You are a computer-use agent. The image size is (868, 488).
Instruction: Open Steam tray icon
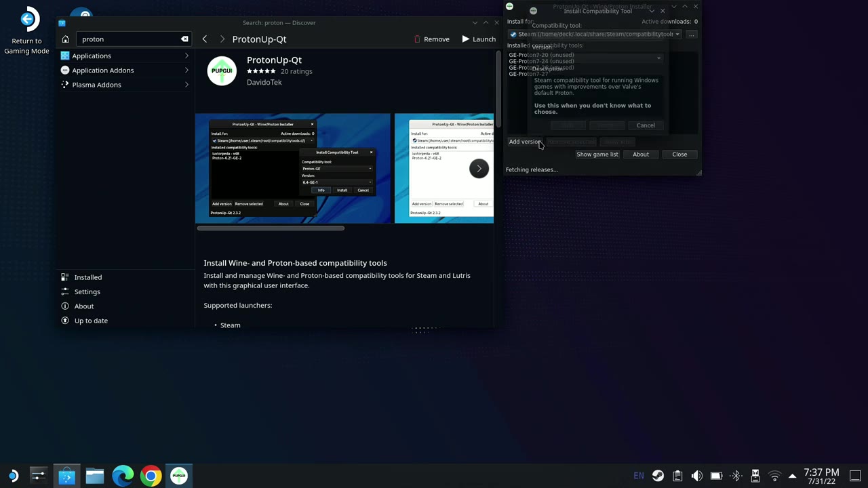[x=658, y=476]
